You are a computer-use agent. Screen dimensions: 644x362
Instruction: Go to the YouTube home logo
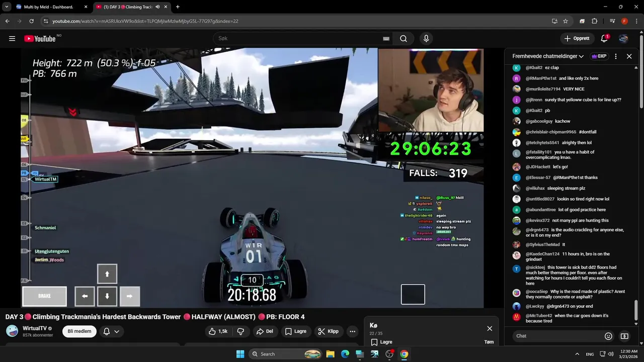[40, 39]
